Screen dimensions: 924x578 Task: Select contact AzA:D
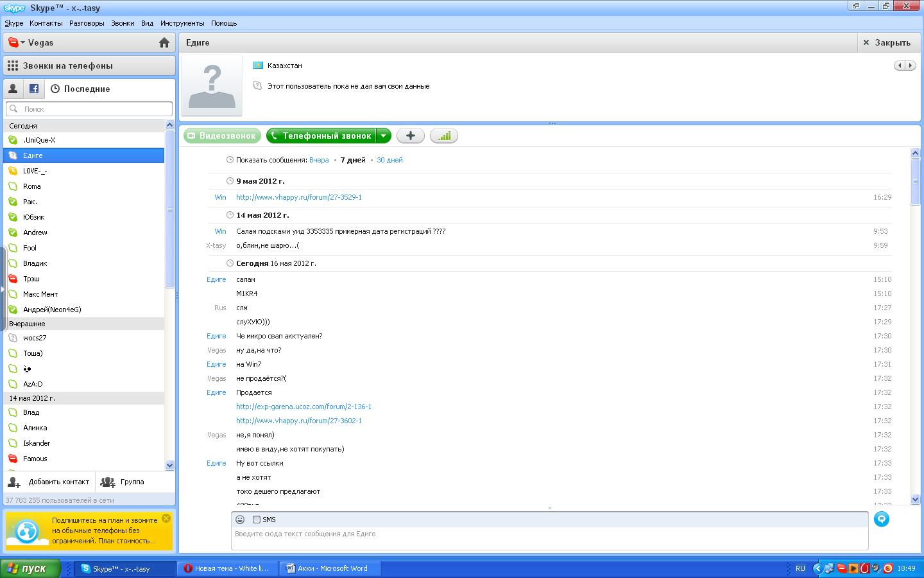click(x=84, y=384)
